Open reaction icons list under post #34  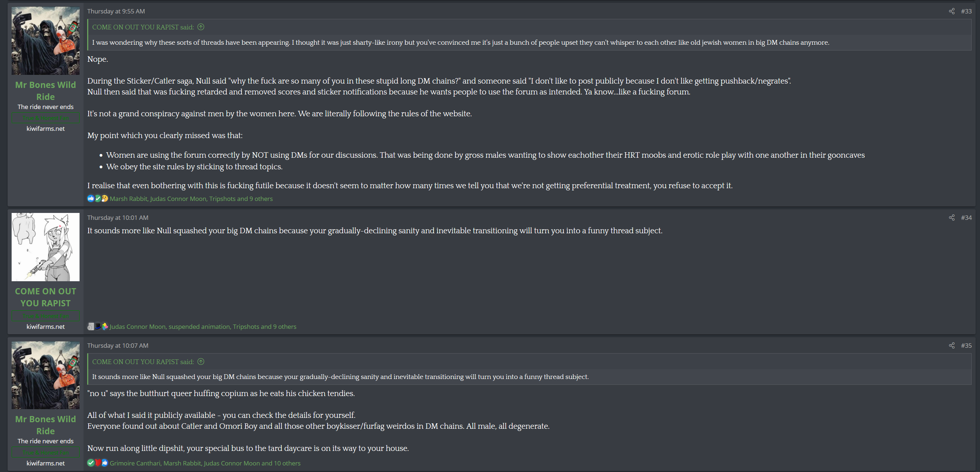tap(98, 326)
